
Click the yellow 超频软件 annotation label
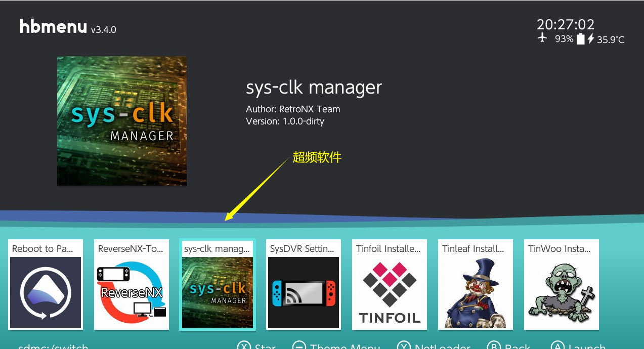point(317,157)
